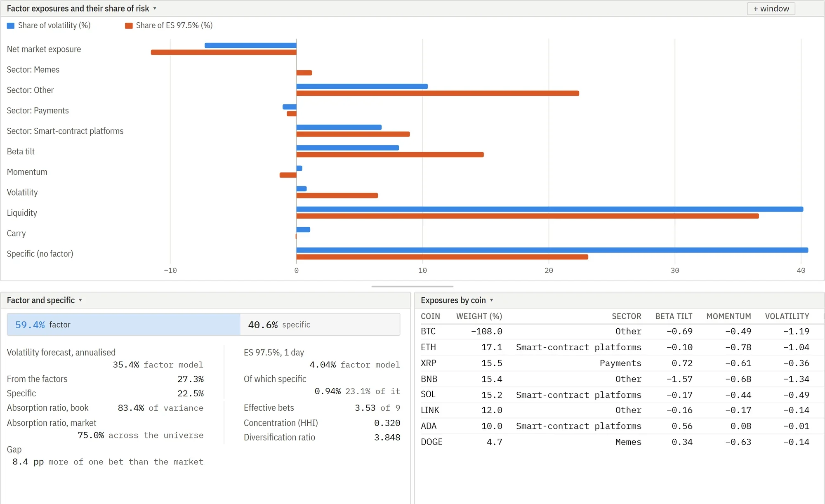Image resolution: width=825 pixels, height=504 pixels.
Task: Click the 'Net market exposure' row label
Action: [44, 49]
